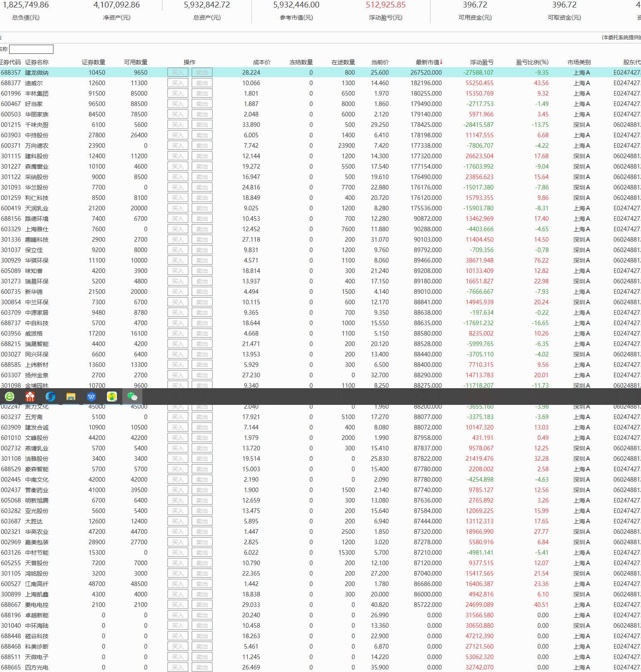Click 卖出 for 迪威尔 row

pyautogui.click(x=202, y=83)
